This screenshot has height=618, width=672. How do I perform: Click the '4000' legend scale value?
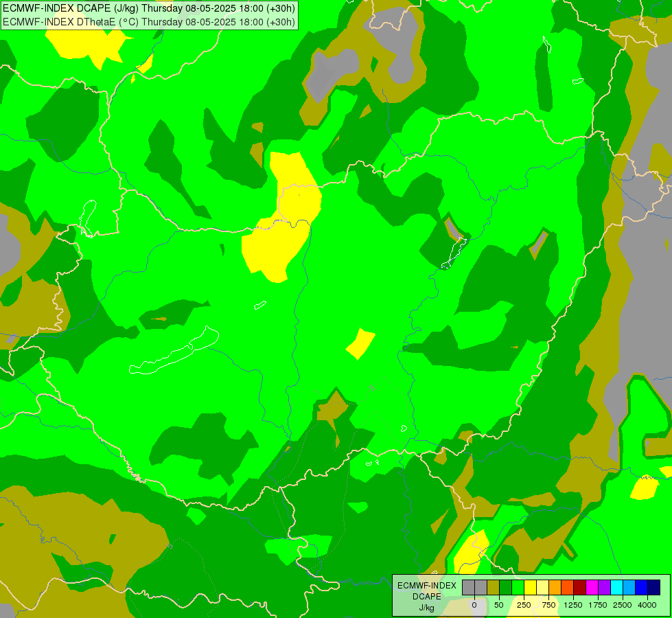pos(647,605)
